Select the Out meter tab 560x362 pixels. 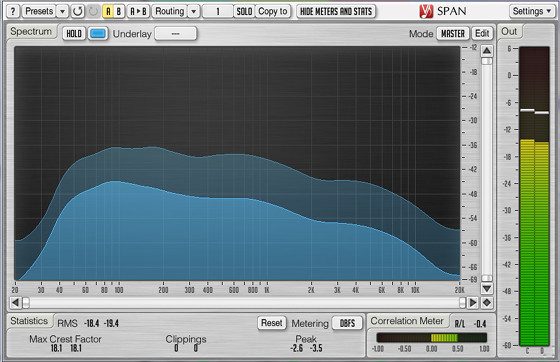click(509, 31)
